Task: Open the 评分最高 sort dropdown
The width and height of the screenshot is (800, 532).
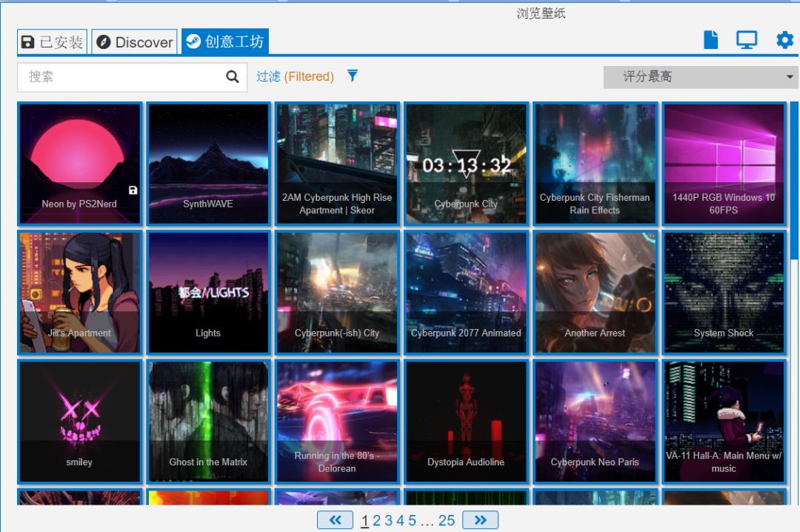Action: click(x=699, y=76)
